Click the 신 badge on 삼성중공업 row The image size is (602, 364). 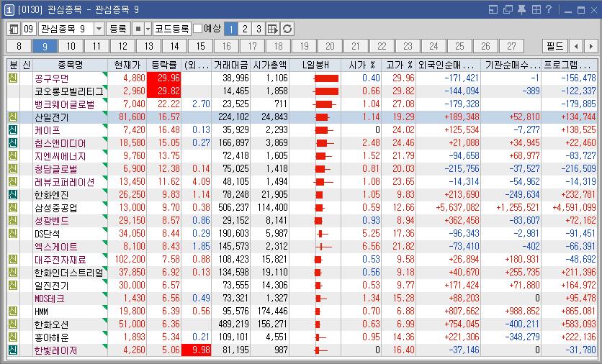[x=13, y=207]
